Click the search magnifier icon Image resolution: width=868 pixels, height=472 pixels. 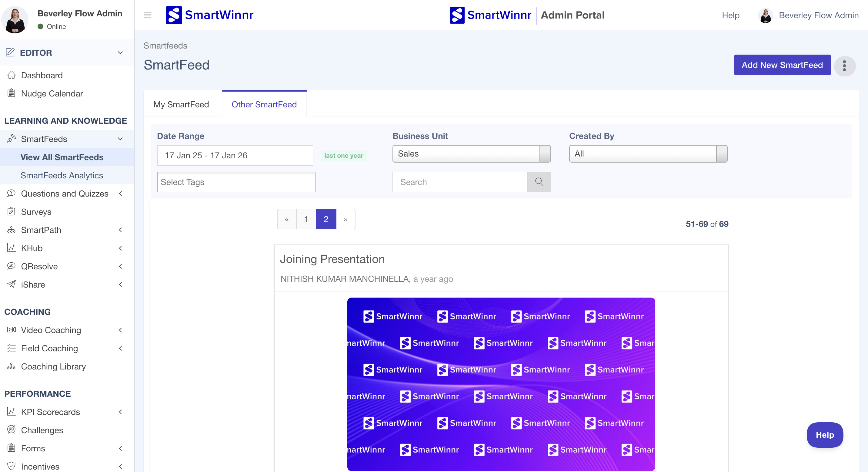tap(539, 182)
